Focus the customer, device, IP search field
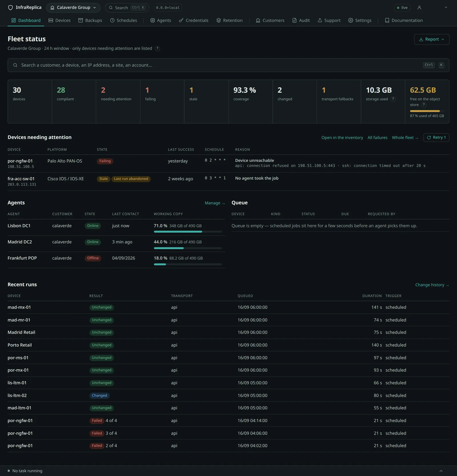The image size is (457, 476). [x=228, y=65]
